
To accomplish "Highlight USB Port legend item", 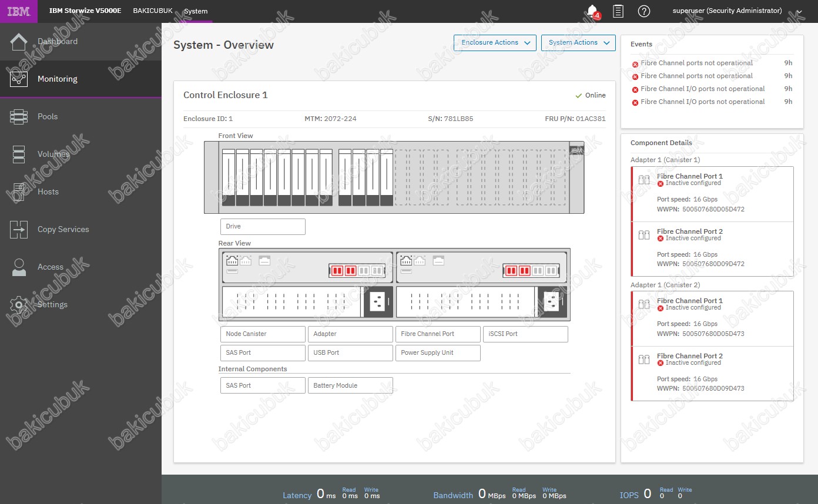I will pos(350,353).
